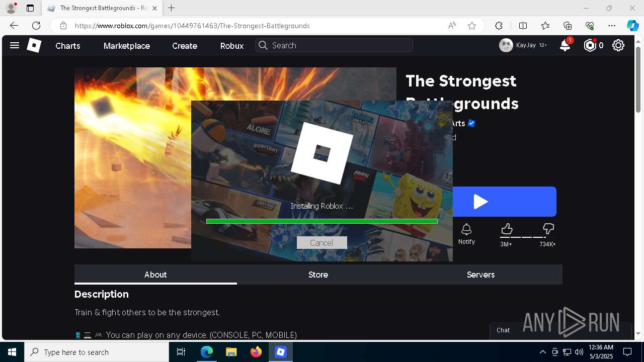Open Collections in Edge toolbar
This screenshot has height=362, width=644.
click(x=568, y=26)
